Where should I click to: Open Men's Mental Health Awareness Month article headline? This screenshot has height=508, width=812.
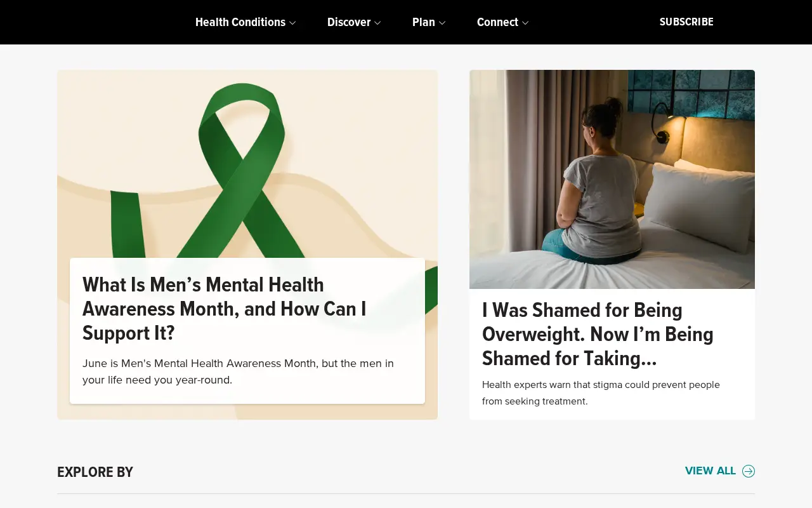pyautogui.click(x=225, y=309)
